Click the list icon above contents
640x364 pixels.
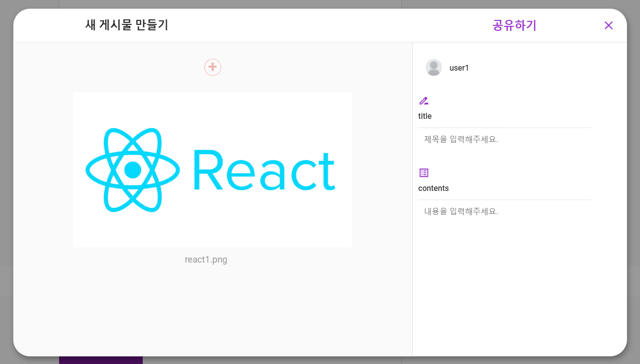pyautogui.click(x=424, y=173)
